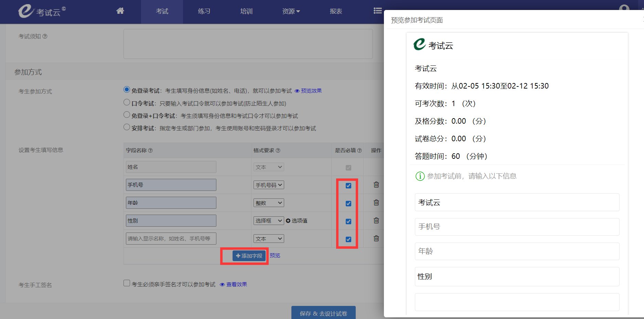Expand the 资源 dropdown menu
The height and width of the screenshot is (319, 644).
pyautogui.click(x=291, y=11)
